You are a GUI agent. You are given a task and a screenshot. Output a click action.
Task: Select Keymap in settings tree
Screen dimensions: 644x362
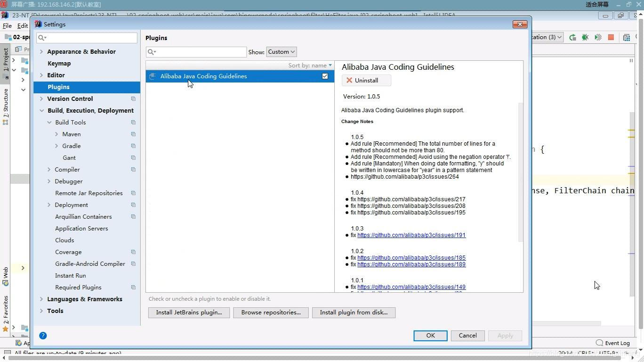point(59,63)
